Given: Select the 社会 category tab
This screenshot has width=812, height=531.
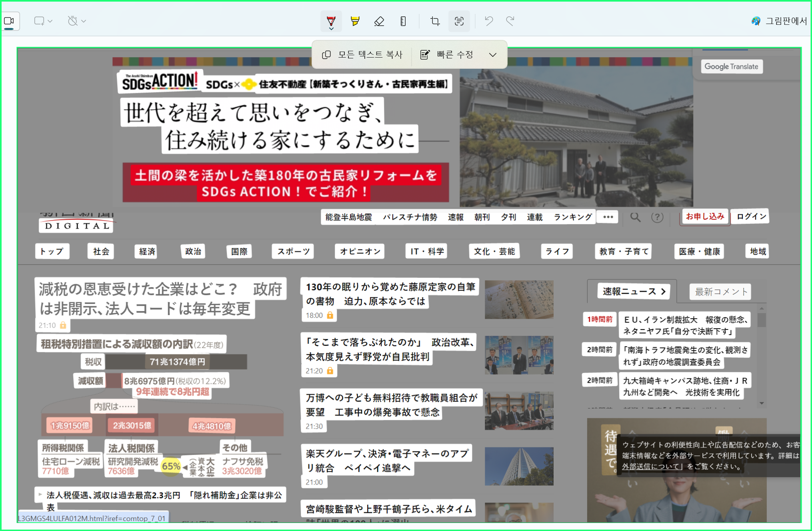Looking at the screenshot, I should click(101, 252).
